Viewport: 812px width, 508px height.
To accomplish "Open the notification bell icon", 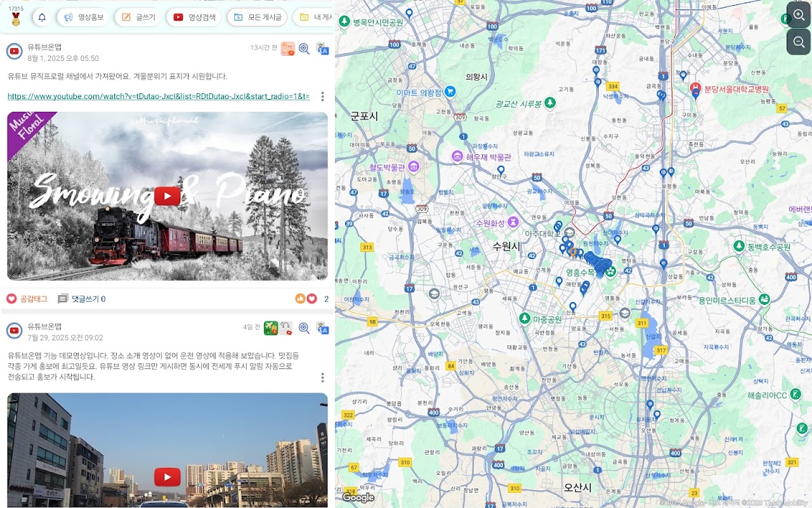I will click(42, 17).
